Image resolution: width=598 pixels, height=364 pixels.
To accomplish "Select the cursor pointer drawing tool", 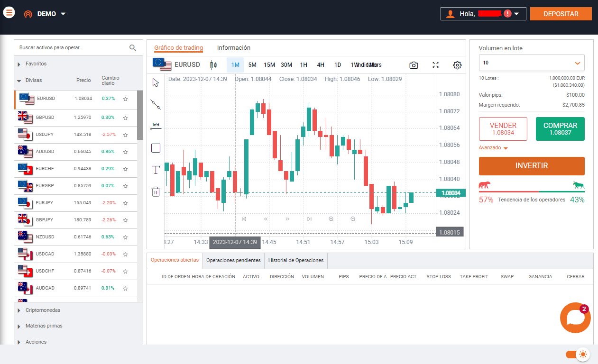I will [x=156, y=82].
